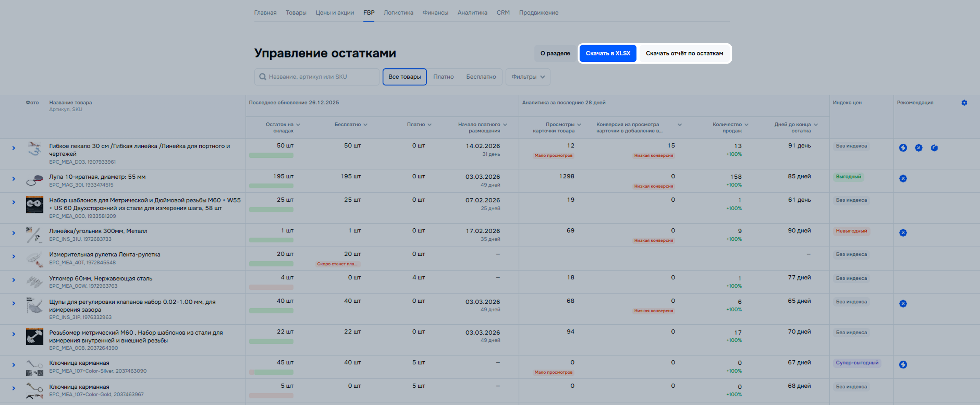Click stock progress bar for Угломер 60мм
Viewport: 980px width, 405px height.
click(271, 287)
